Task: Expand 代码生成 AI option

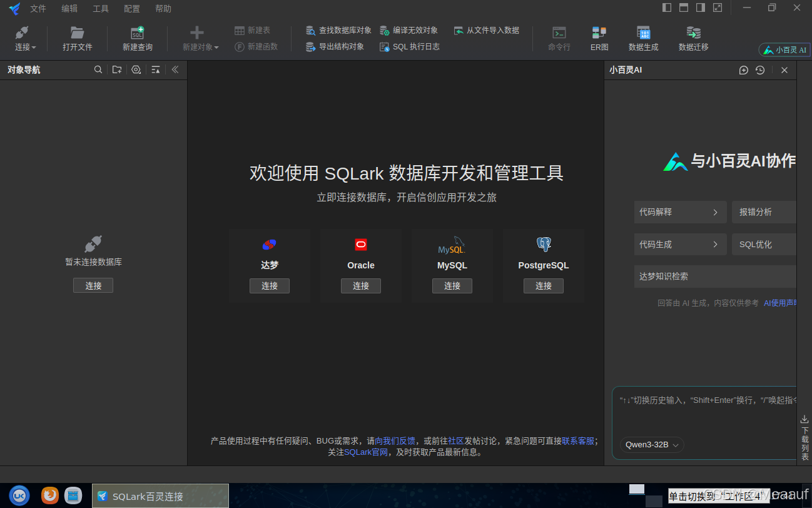Action: pyautogui.click(x=680, y=245)
